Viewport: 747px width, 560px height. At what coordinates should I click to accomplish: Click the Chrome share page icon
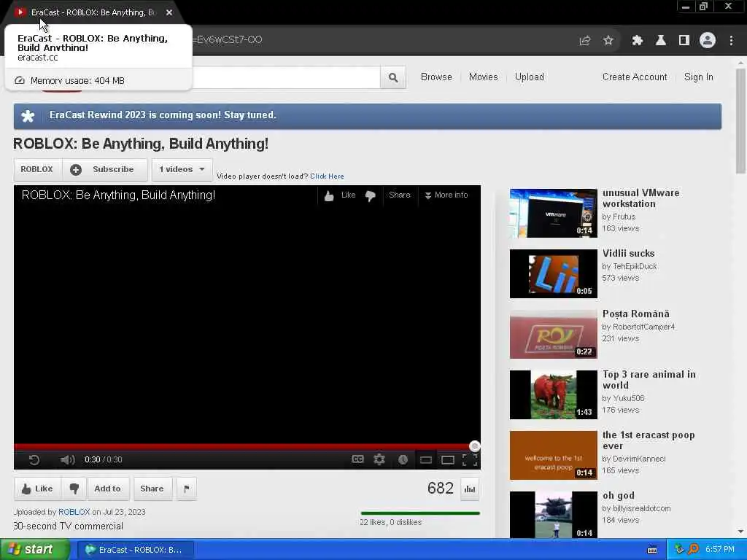585,41
